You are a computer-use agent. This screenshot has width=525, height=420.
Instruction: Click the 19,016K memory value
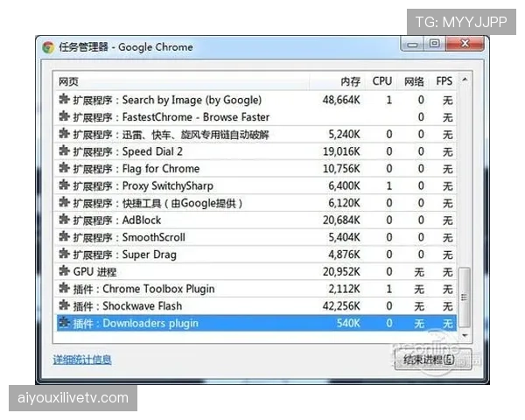click(341, 151)
